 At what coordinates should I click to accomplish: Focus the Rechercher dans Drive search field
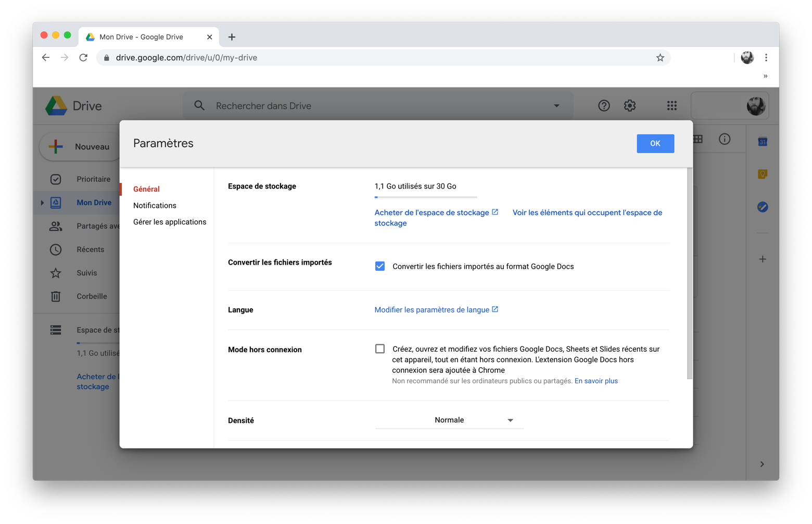(x=377, y=106)
